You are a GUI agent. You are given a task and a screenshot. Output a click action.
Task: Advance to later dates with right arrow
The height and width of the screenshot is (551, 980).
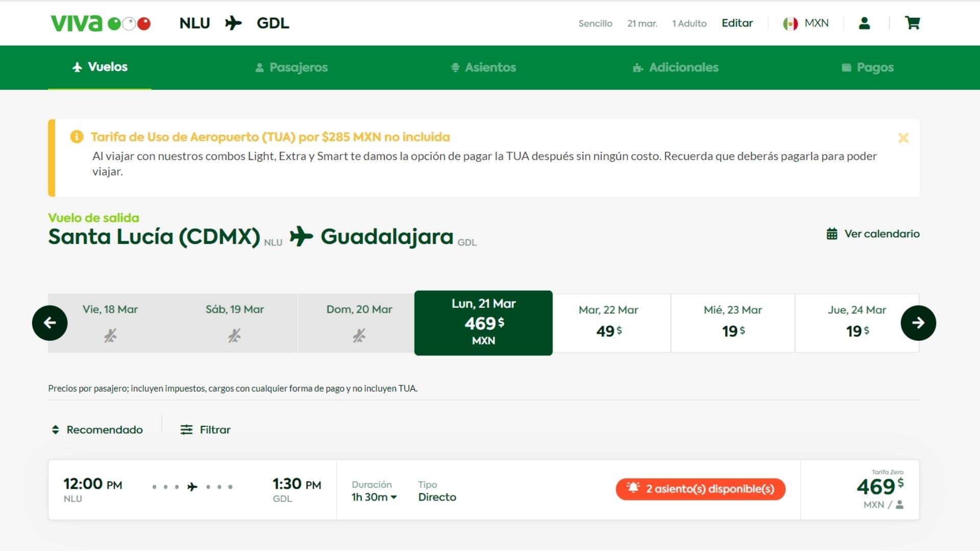coord(918,323)
